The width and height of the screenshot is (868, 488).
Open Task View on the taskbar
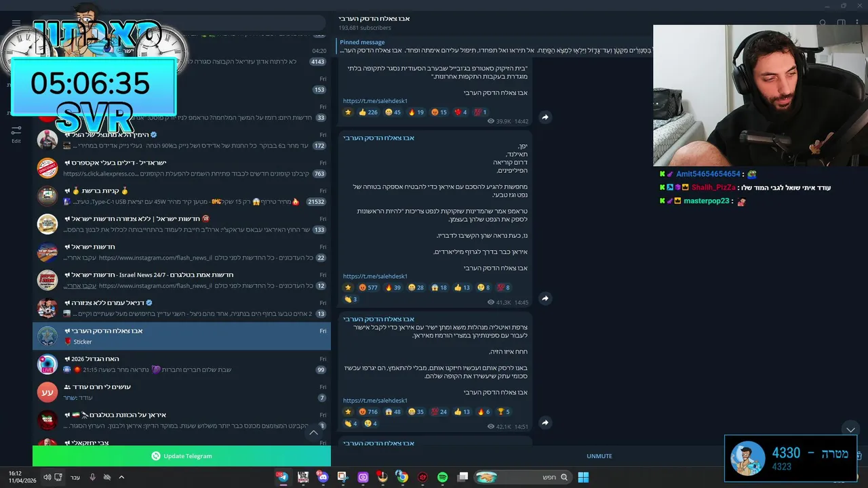462,477
